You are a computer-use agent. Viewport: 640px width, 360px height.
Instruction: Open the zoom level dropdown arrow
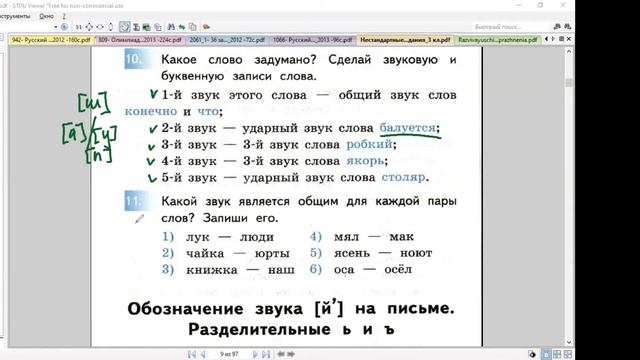coord(56,27)
